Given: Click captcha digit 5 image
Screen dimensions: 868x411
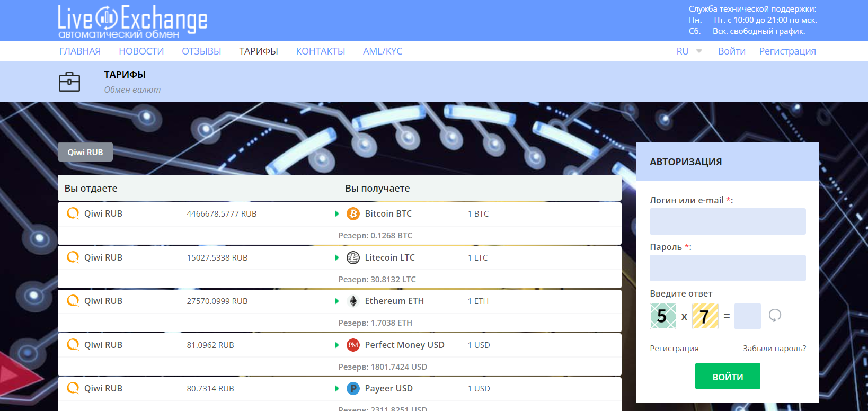Looking at the screenshot, I should click(x=663, y=316).
